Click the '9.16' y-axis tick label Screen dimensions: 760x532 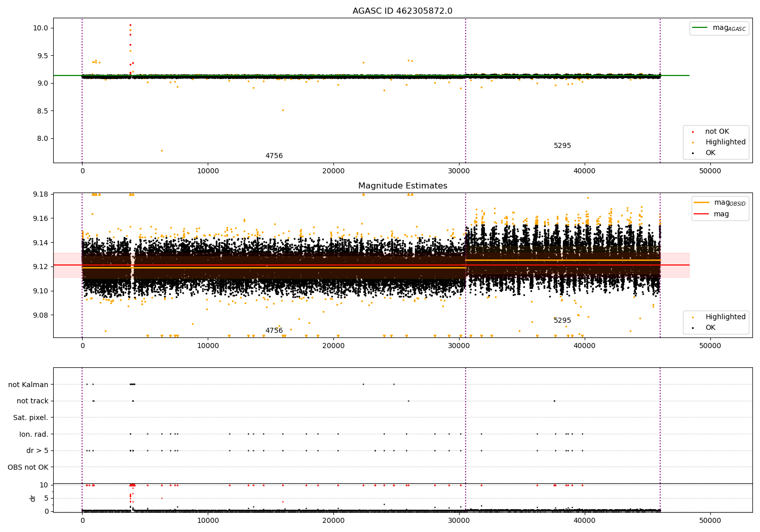[41, 218]
